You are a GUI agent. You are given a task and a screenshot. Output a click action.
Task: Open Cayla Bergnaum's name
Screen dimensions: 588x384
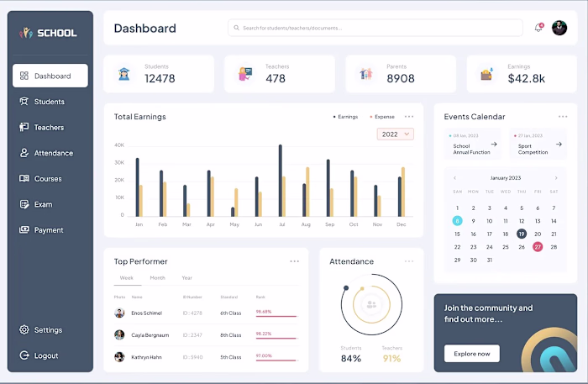[x=150, y=335]
